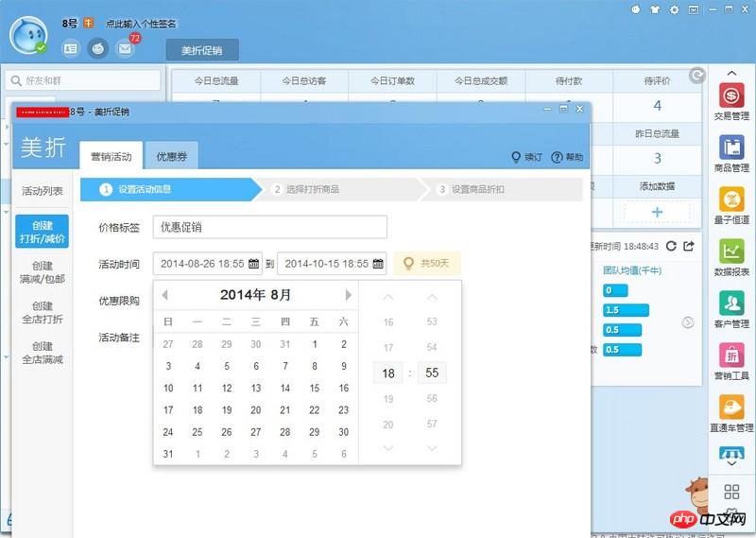Click signature text 点此输入个性签名

click(x=141, y=24)
